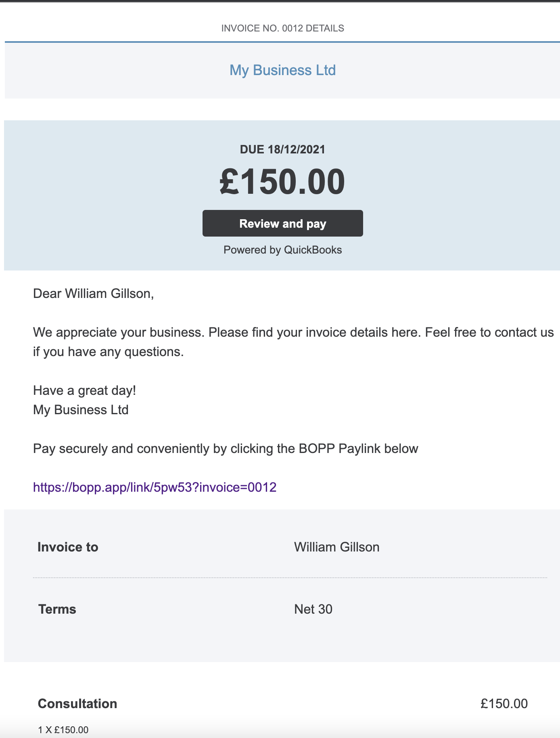
Task: Click the Consultation line item name
Action: (x=77, y=704)
